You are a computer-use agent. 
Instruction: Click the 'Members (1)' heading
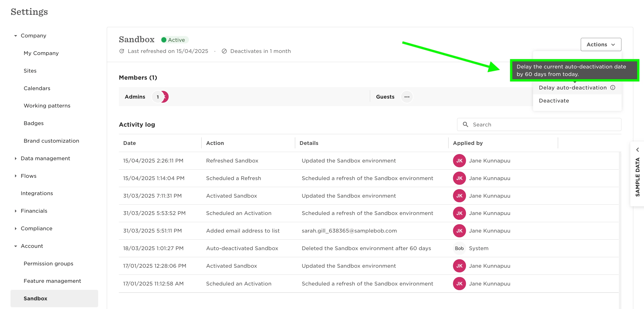click(x=138, y=78)
